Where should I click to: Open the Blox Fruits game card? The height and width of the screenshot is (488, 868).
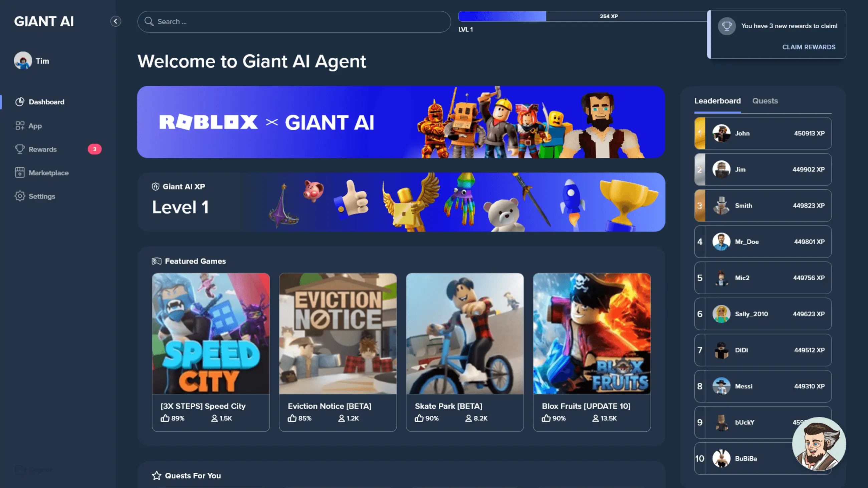[592, 352]
